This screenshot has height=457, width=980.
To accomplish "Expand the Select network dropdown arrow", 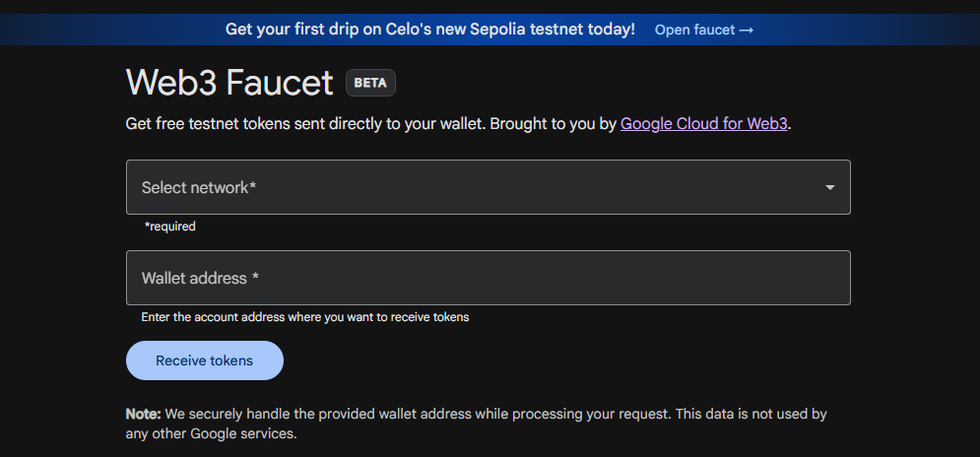I will (829, 187).
